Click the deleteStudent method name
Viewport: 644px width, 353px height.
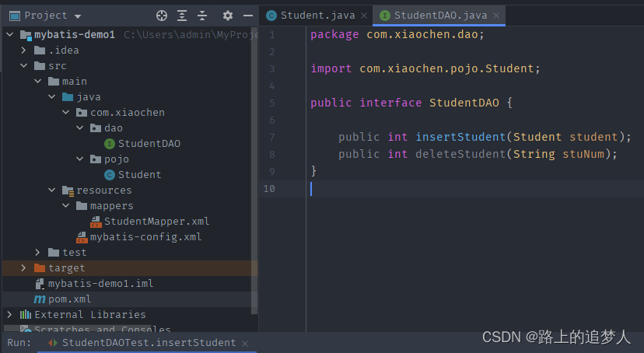[x=460, y=154]
